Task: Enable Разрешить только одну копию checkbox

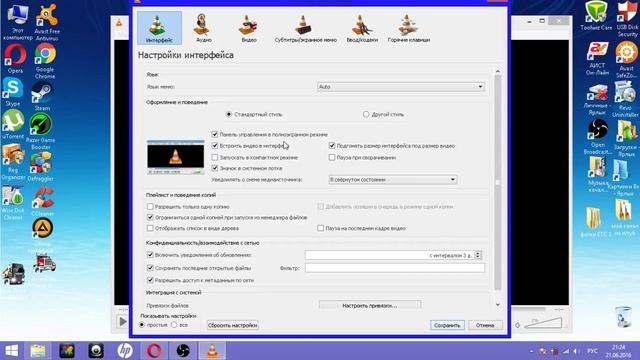Action: coord(150,207)
